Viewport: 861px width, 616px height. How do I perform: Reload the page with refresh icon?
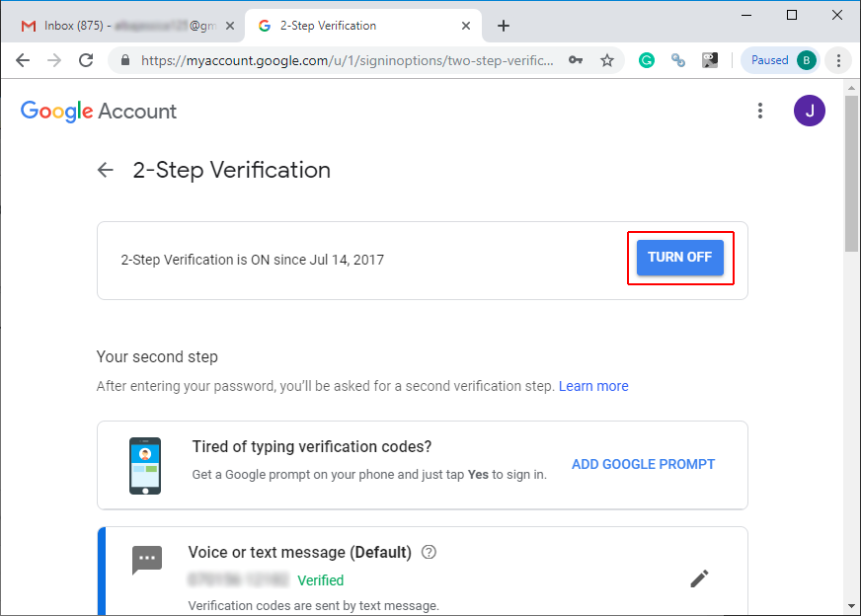(x=86, y=60)
